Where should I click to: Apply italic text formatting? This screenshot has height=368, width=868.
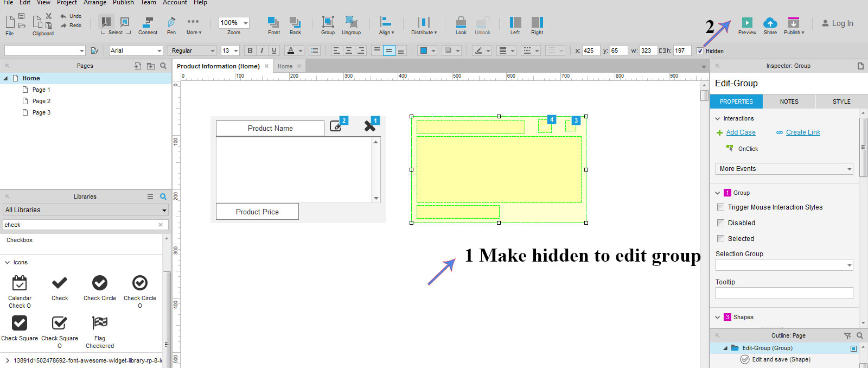point(262,50)
